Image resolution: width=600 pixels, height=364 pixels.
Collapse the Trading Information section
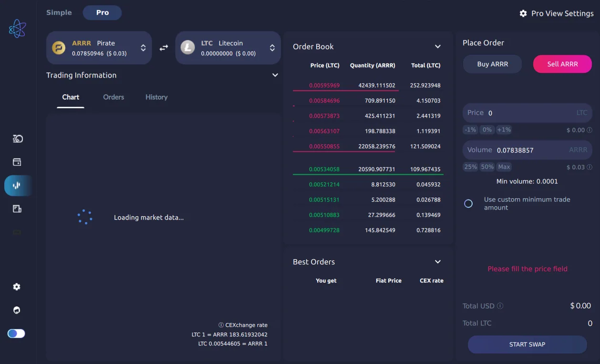click(x=275, y=75)
